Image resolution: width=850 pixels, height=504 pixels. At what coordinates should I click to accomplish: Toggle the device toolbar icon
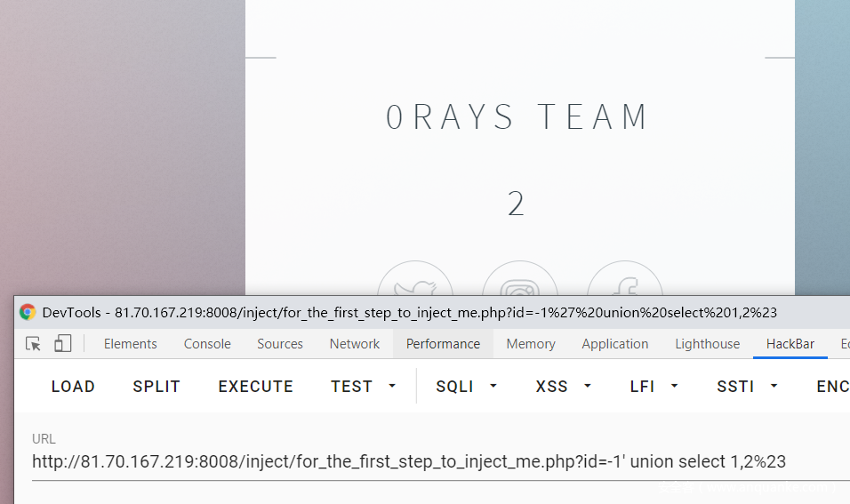(63, 343)
